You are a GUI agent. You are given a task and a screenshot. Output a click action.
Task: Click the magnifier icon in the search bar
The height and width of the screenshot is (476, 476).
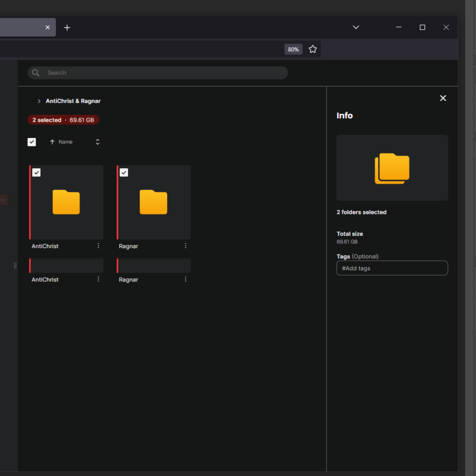click(36, 73)
